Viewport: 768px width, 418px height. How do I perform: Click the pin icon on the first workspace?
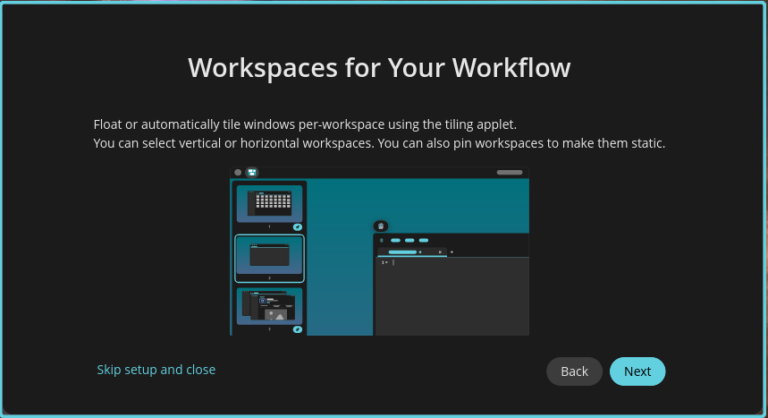(297, 227)
